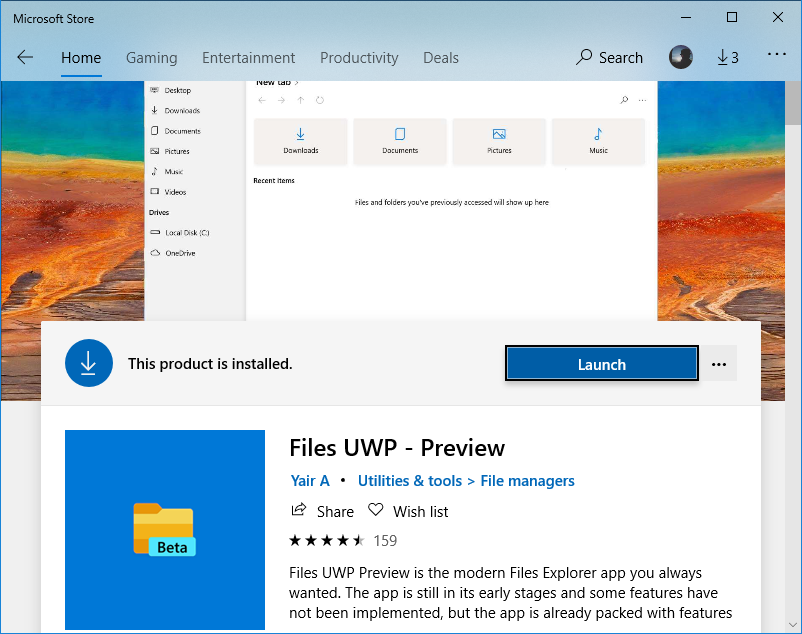Open the Utilities & tools category
Image resolution: width=802 pixels, height=634 pixels.
(410, 481)
